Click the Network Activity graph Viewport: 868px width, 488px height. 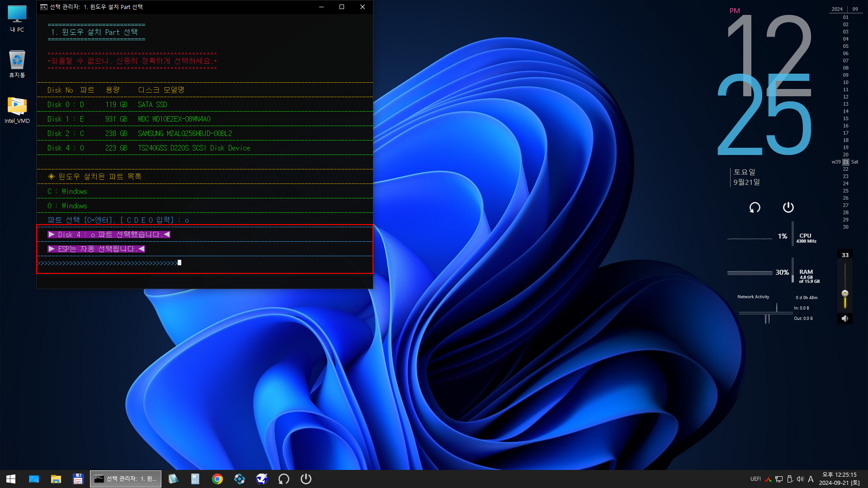click(765, 313)
